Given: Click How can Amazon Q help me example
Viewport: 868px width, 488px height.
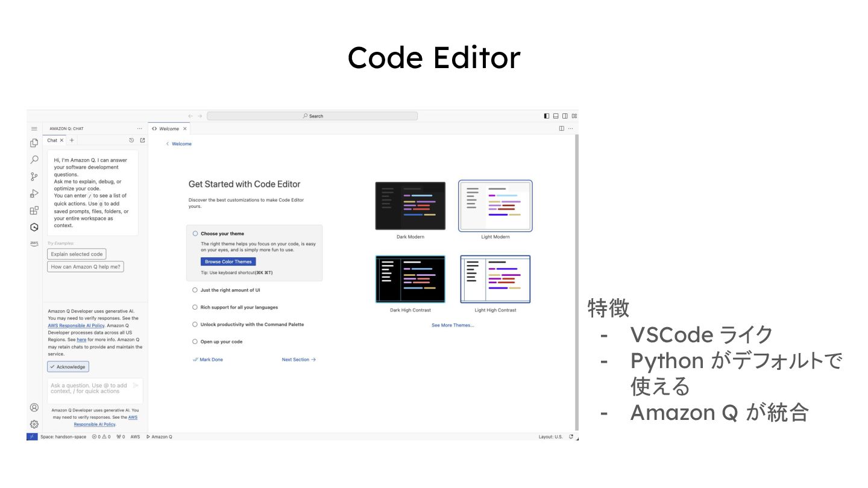Looking at the screenshot, I should [86, 267].
